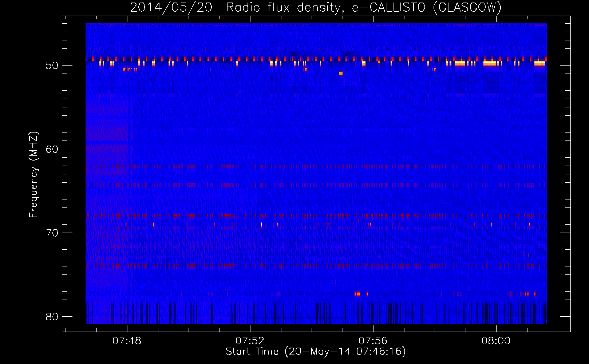Click the 50 frequency tick label
This screenshot has width=589, height=364.
[x=52, y=66]
